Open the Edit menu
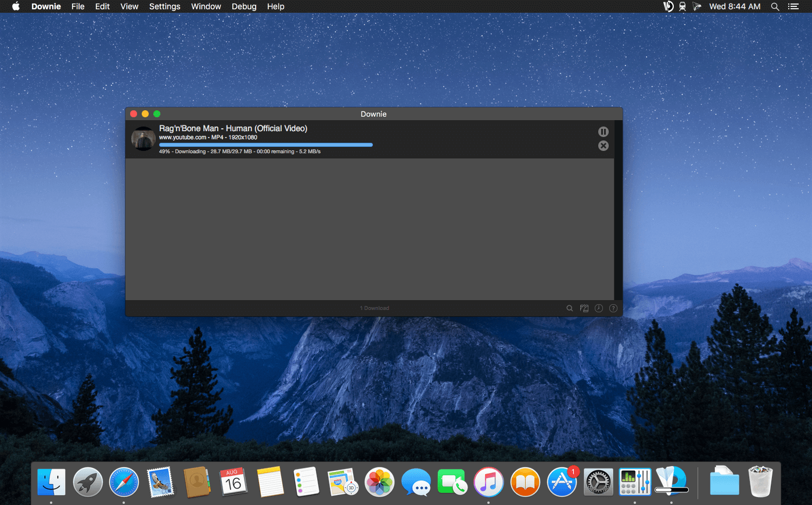The width and height of the screenshot is (812, 505). tap(102, 6)
